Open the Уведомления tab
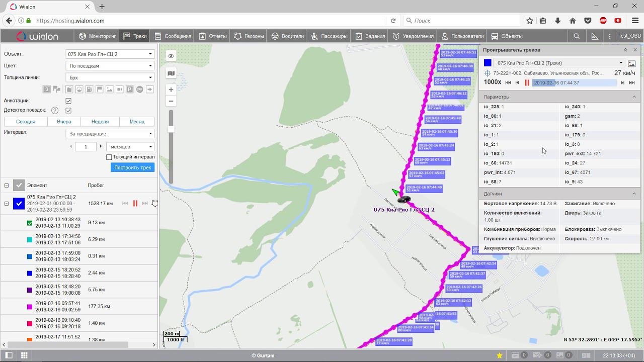The height and width of the screenshot is (362, 644). 413,36
